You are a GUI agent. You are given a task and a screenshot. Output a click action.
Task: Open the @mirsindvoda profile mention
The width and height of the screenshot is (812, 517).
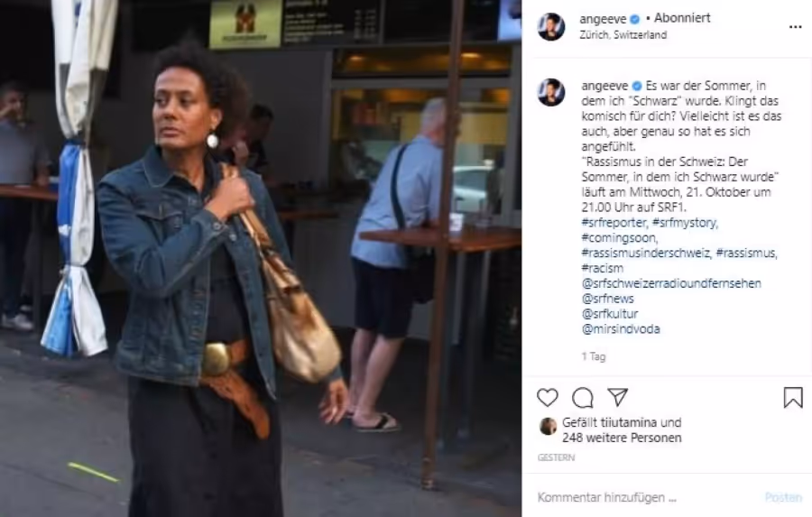pyautogui.click(x=621, y=329)
